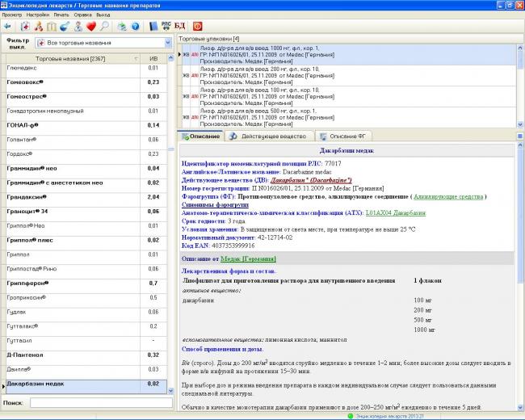Click down arrow of packages list scrollbar
The height and width of the screenshot is (420, 525).
coord(520,124)
